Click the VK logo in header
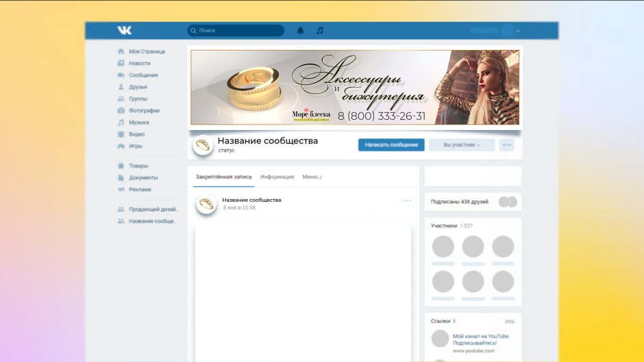The height and width of the screenshot is (362, 644). click(125, 30)
